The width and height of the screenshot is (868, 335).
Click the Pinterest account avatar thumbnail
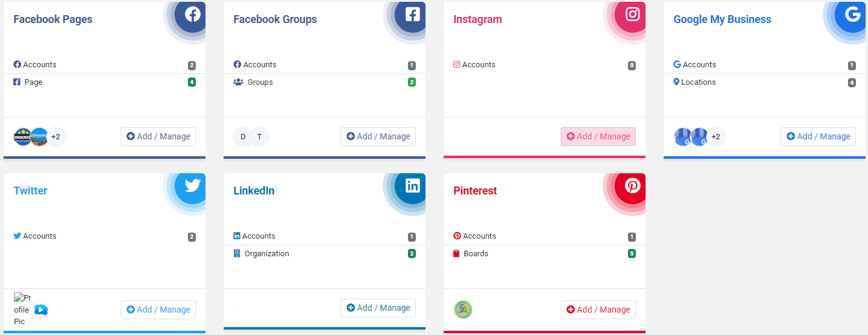coord(463,310)
